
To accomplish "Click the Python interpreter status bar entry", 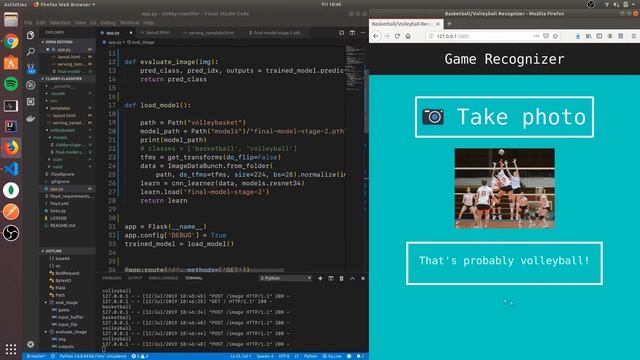I will click(93, 356).
